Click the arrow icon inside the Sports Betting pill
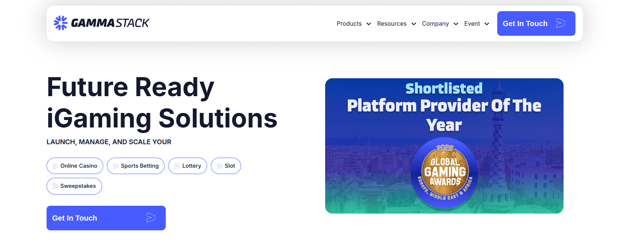The height and width of the screenshot is (243, 644). click(x=115, y=166)
